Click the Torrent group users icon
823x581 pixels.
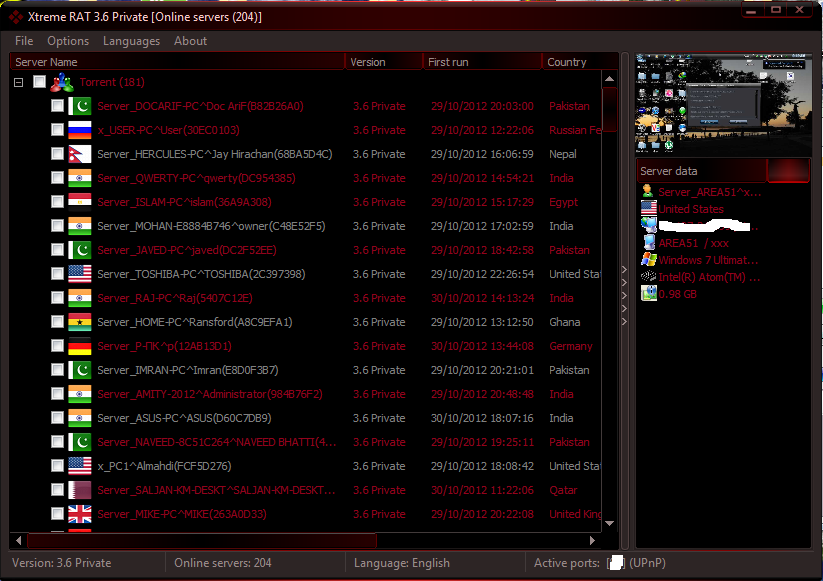[61, 82]
